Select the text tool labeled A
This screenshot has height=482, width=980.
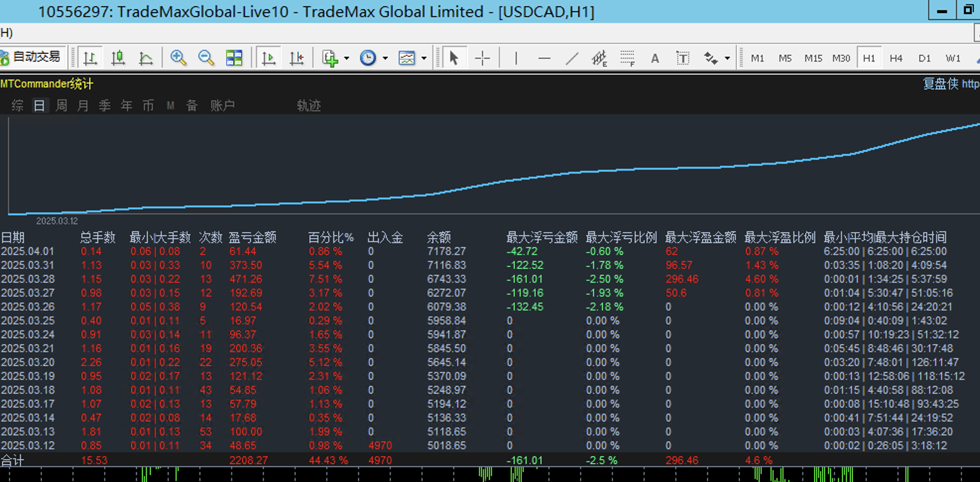coord(655,58)
